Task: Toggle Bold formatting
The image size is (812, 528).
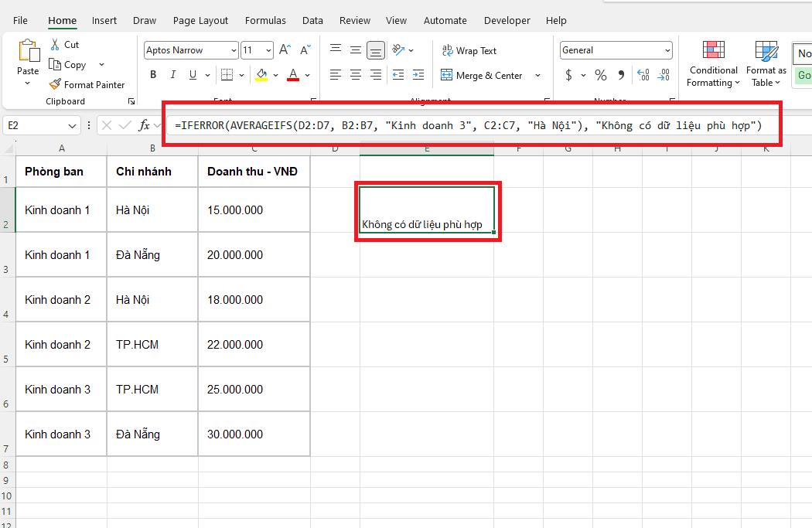Action: [x=153, y=75]
